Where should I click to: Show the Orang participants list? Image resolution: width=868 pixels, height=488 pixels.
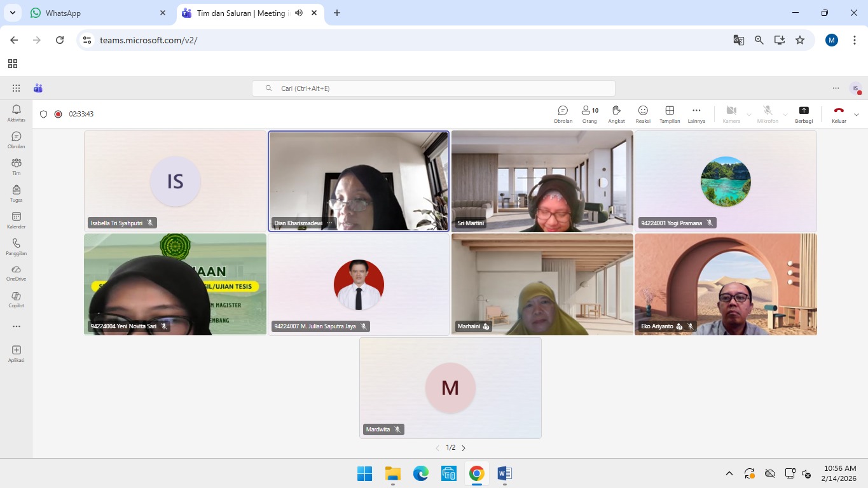point(589,114)
